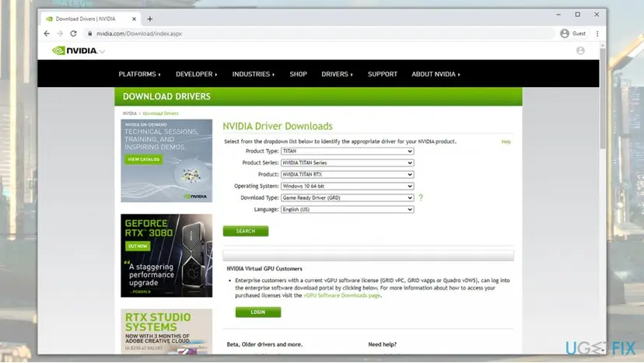Click the NVIDIA logo
This screenshot has height=363, width=644.
pyautogui.click(x=75, y=51)
